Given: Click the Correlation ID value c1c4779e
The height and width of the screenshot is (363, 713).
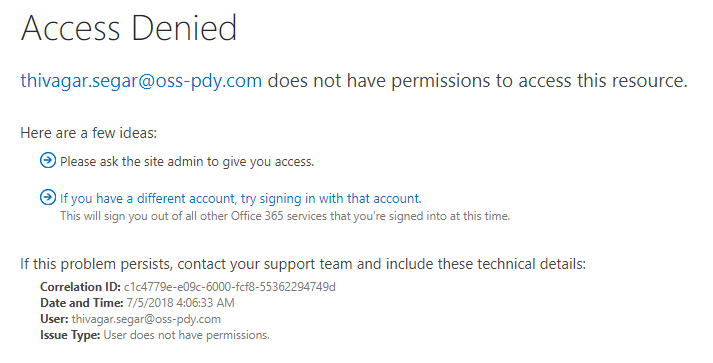Looking at the screenshot, I should 230,287.
